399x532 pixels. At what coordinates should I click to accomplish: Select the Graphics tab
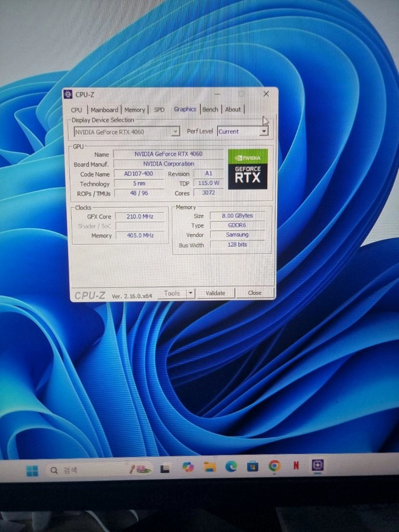pyautogui.click(x=185, y=109)
